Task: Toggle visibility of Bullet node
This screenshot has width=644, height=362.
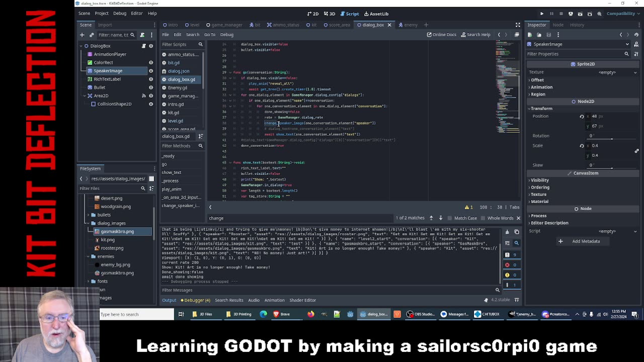Action: [x=150, y=87]
